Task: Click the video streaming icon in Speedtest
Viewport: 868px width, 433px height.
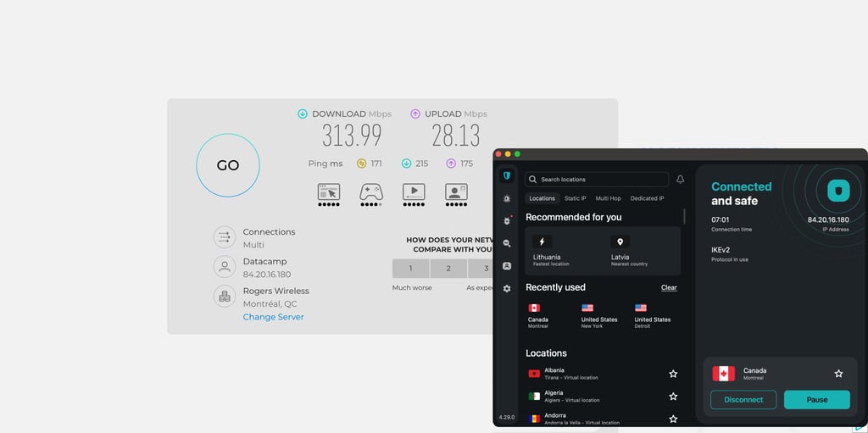Action: pyautogui.click(x=414, y=194)
